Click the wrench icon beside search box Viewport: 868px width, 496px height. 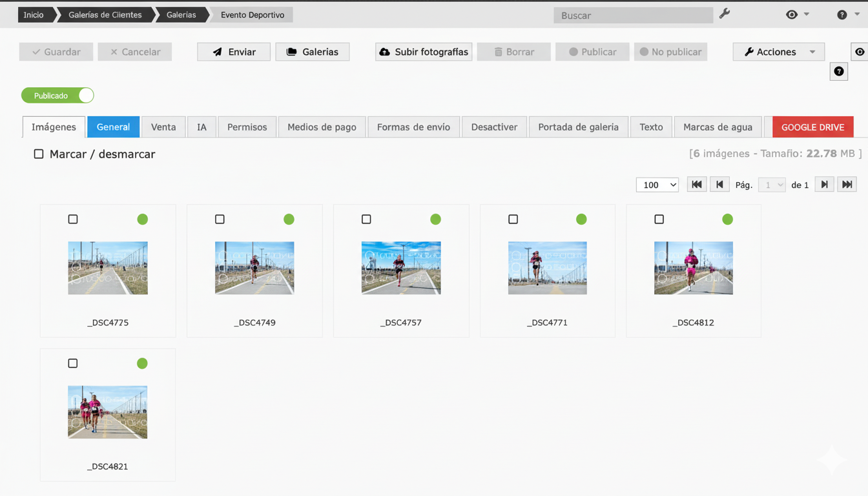pos(725,14)
